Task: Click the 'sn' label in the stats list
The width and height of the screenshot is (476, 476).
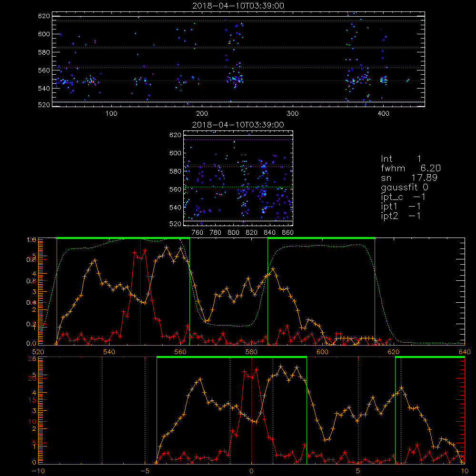Action: coord(386,178)
